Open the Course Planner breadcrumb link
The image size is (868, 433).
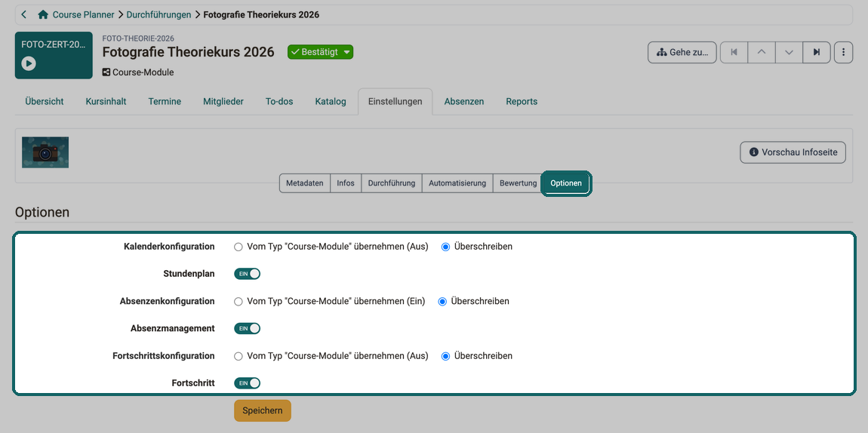coord(84,15)
